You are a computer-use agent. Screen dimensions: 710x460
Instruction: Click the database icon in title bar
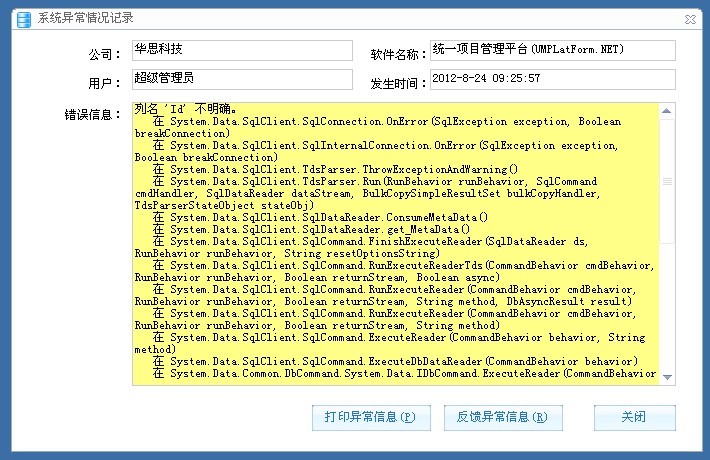tap(24, 19)
